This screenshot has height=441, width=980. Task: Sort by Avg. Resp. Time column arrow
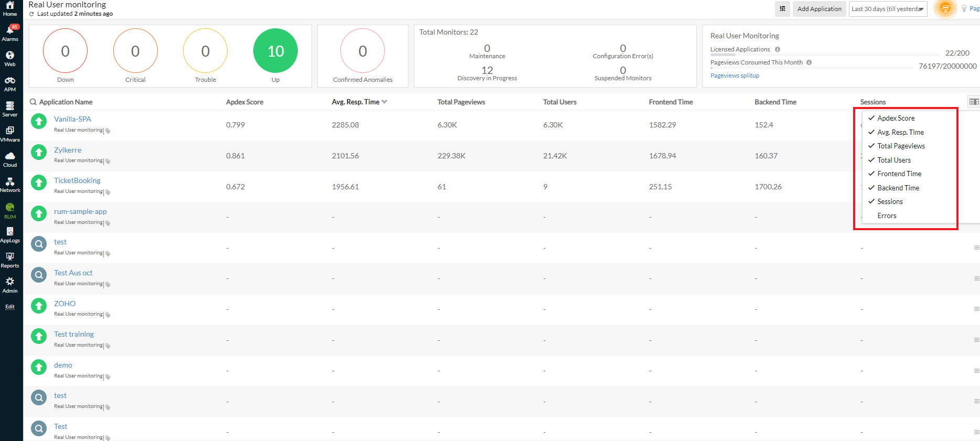tap(384, 102)
